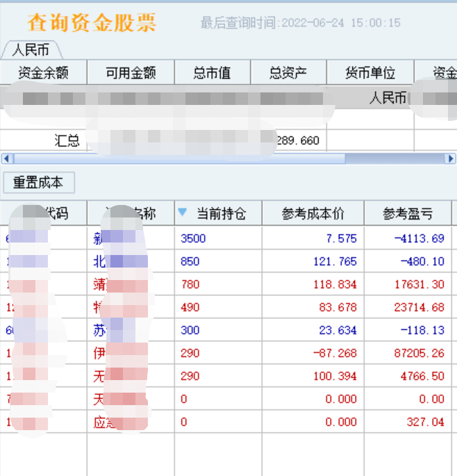457x476 pixels.
Task: Click profit value -480.10
Action: [x=422, y=261]
